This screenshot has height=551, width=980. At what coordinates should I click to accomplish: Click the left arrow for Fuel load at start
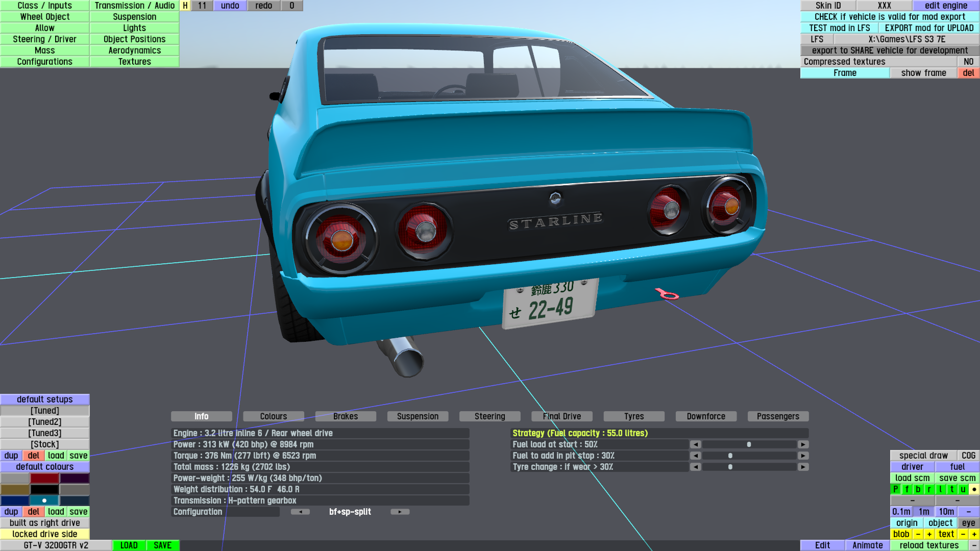tap(695, 444)
